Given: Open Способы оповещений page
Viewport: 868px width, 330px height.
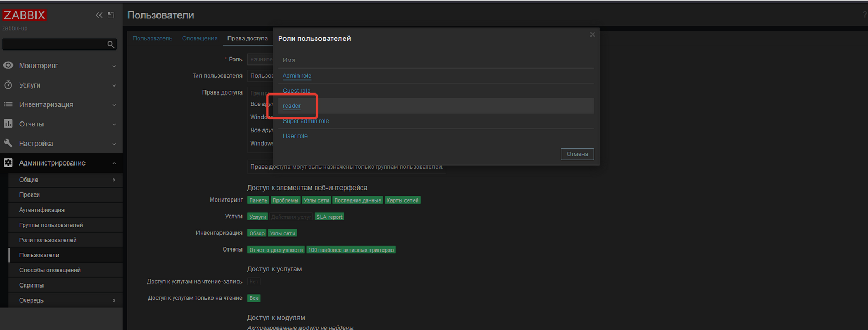Looking at the screenshot, I should coord(66,270).
